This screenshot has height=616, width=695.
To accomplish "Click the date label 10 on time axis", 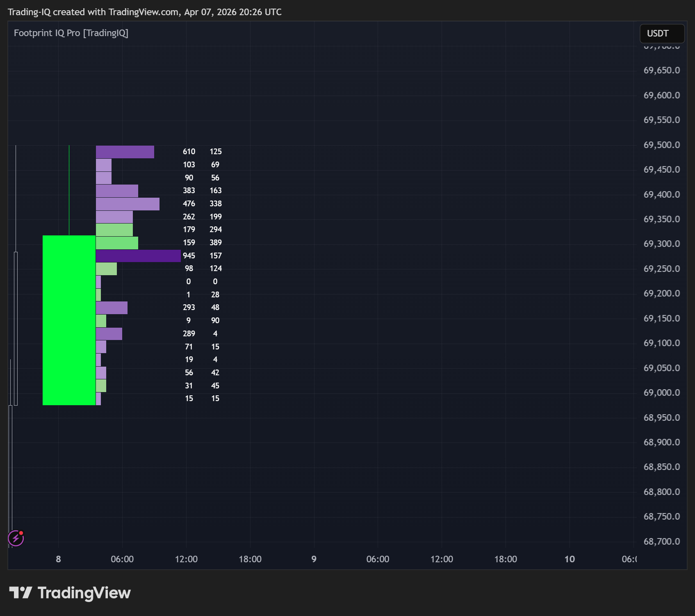I will point(570,559).
